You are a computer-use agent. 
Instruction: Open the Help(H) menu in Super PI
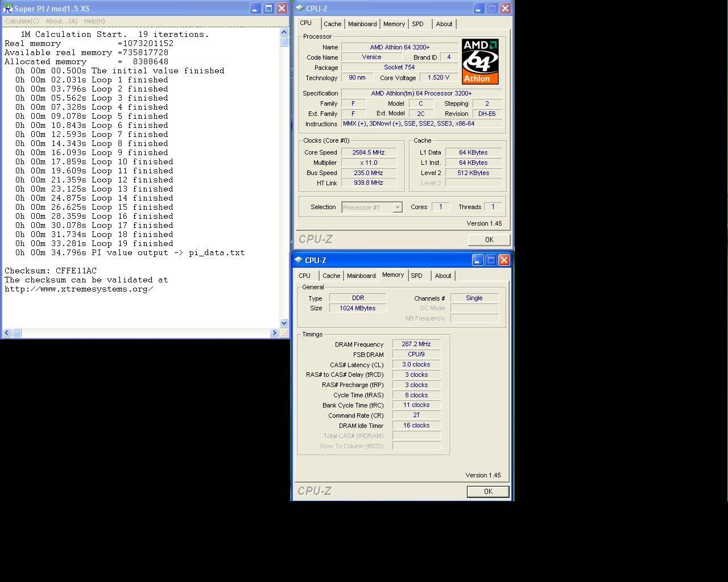point(94,21)
